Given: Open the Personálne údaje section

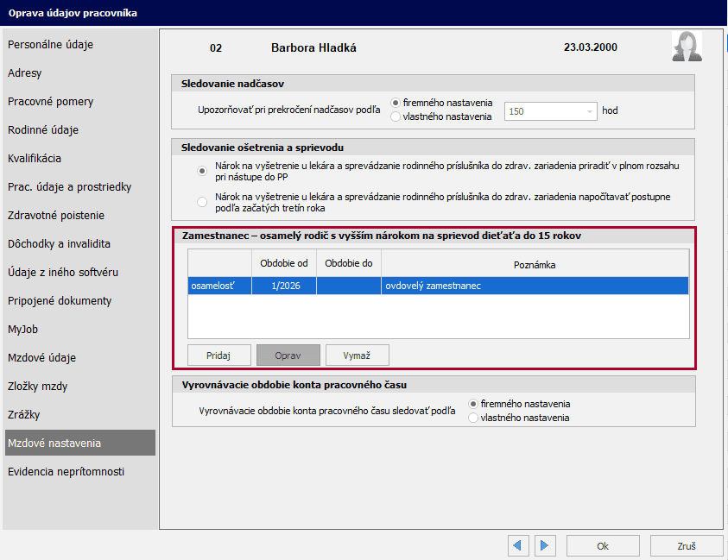Looking at the screenshot, I should [51, 45].
